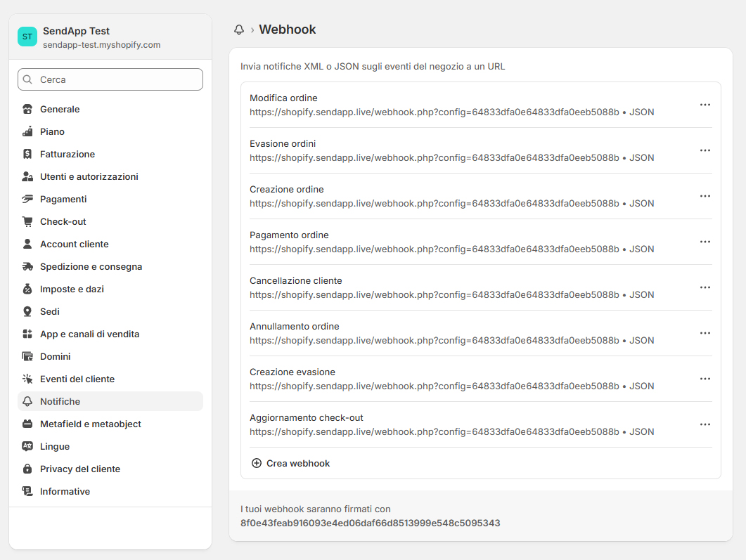Open Metafield e metaobject settings
The height and width of the screenshot is (560, 746).
coord(110,424)
